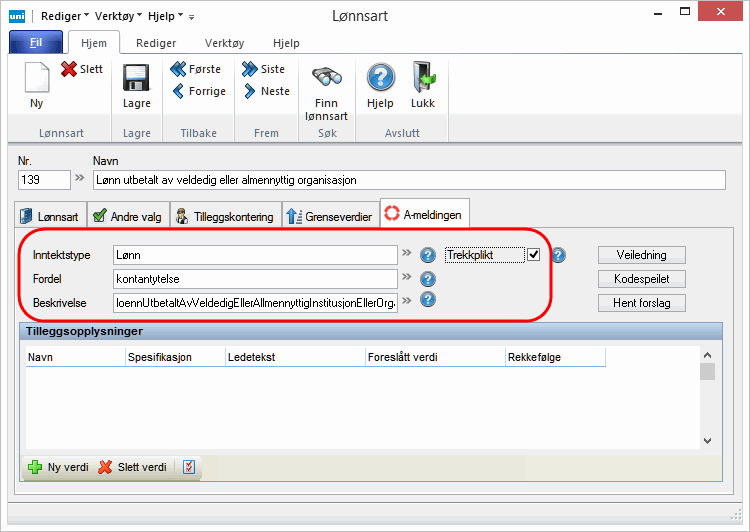Click the Ny (new) document icon
The height and width of the screenshot is (532, 750).
(x=36, y=78)
